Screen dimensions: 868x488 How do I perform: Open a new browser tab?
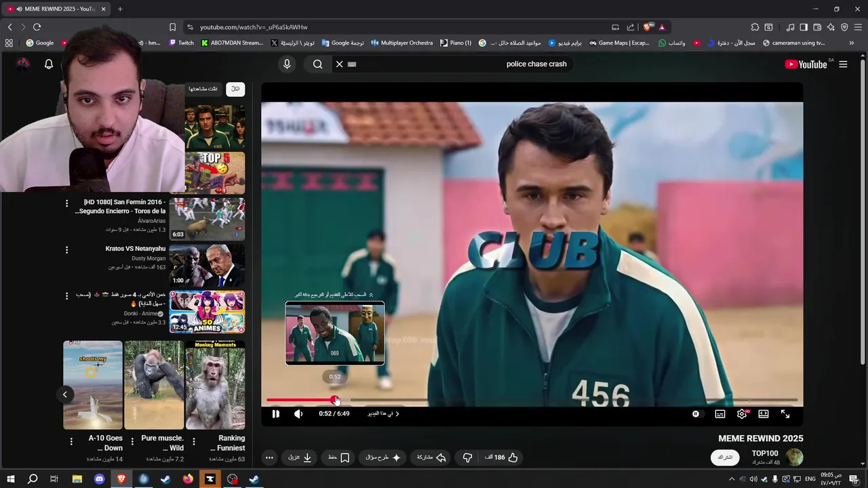120,9
